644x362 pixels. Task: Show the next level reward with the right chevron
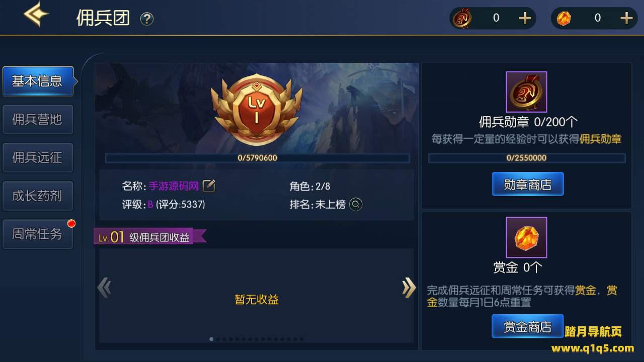[x=409, y=288]
